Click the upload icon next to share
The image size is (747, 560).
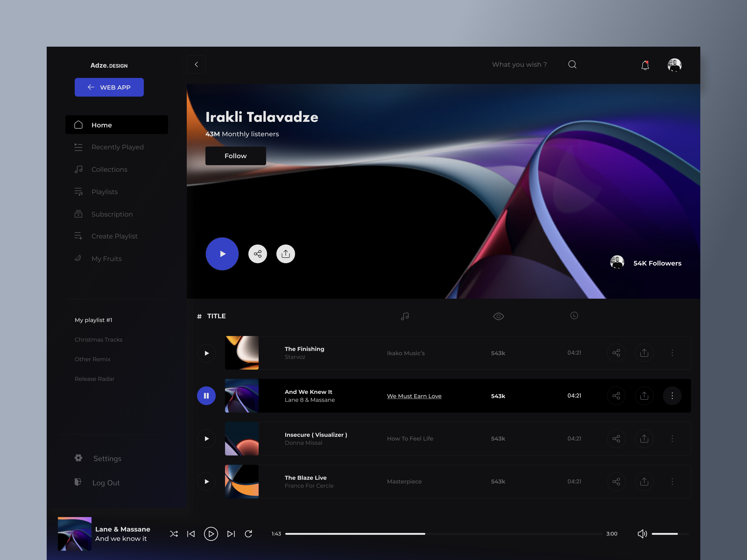pyautogui.click(x=285, y=253)
